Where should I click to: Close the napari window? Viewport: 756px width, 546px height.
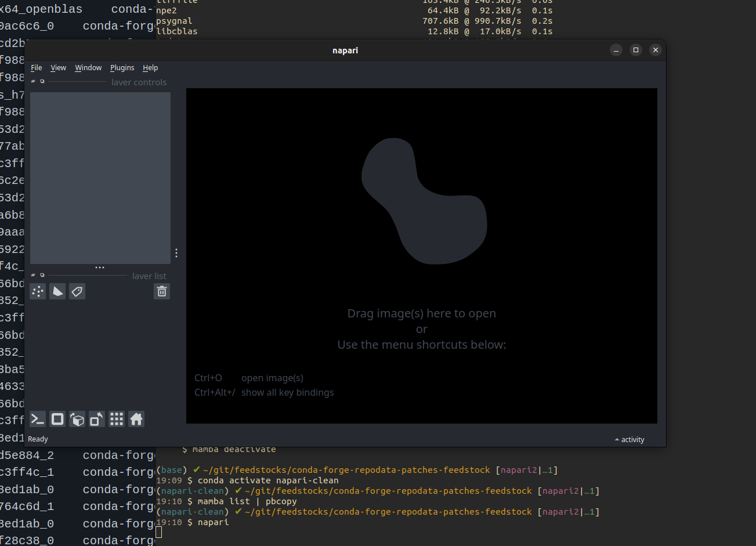click(656, 50)
